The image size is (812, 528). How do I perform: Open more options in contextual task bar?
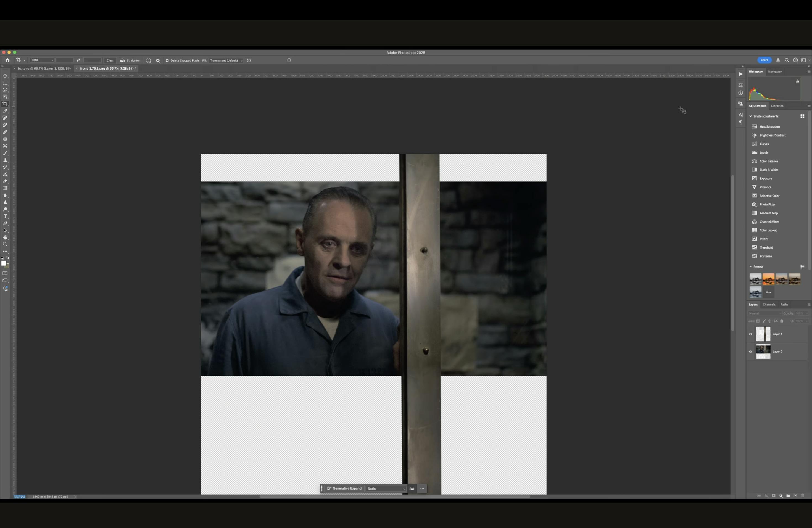[422, 489]
